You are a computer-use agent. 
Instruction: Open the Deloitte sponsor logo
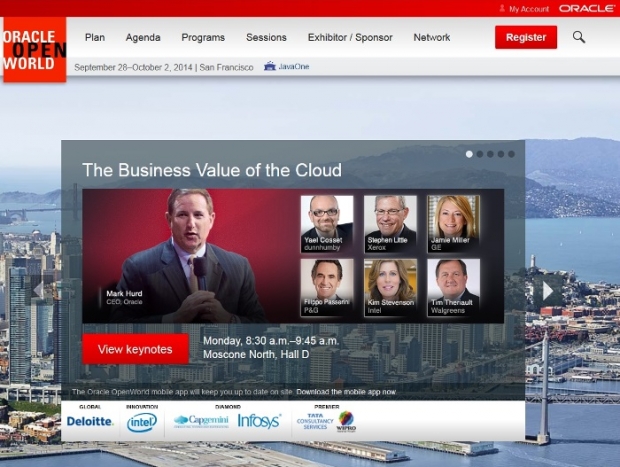[90, 422]
